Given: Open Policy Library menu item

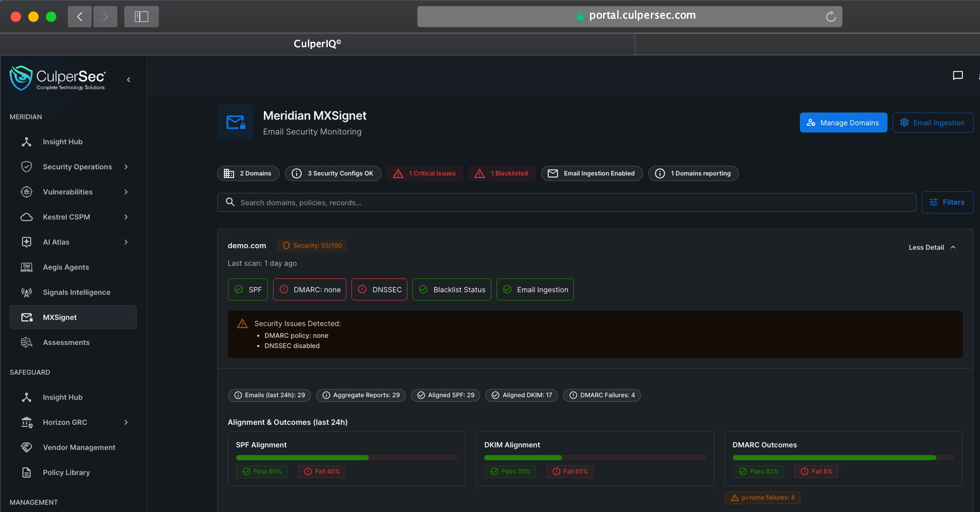Looking at the screenshot, I should pyautogui.click(x=73, y=472).
